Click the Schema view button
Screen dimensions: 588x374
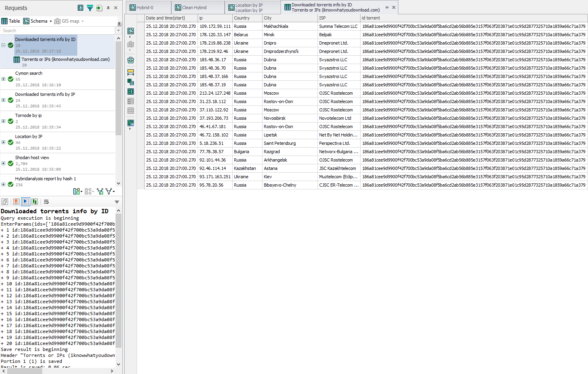pyautogui.click(x=35, y=21)
